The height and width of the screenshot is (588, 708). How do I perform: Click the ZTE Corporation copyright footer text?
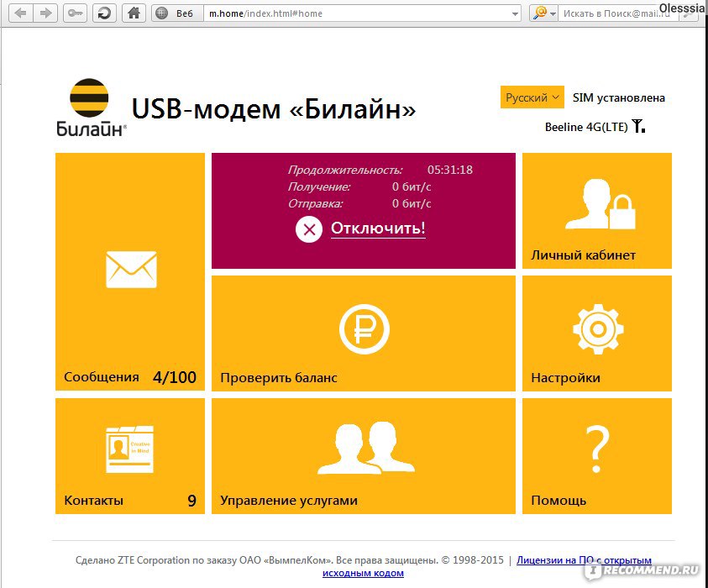(289, 560)
